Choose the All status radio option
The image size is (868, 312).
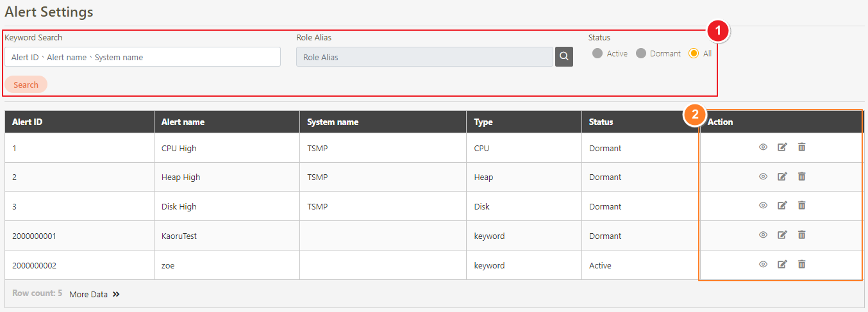694,54
